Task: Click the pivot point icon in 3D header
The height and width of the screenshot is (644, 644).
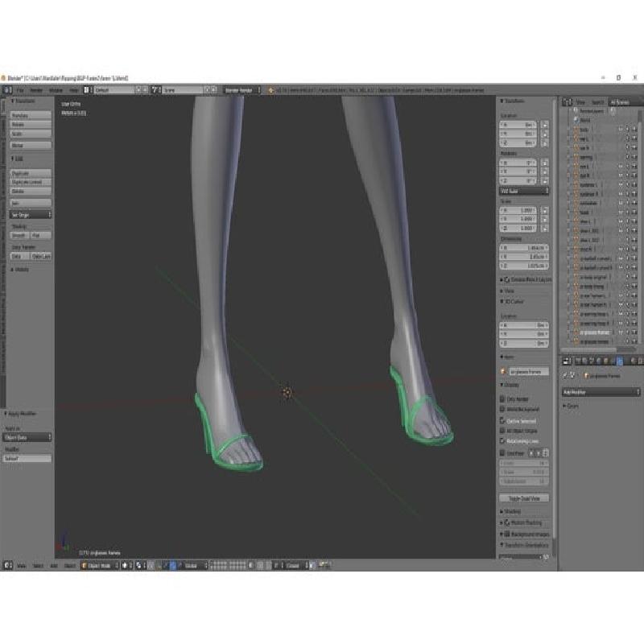Action: click(140, 566)
